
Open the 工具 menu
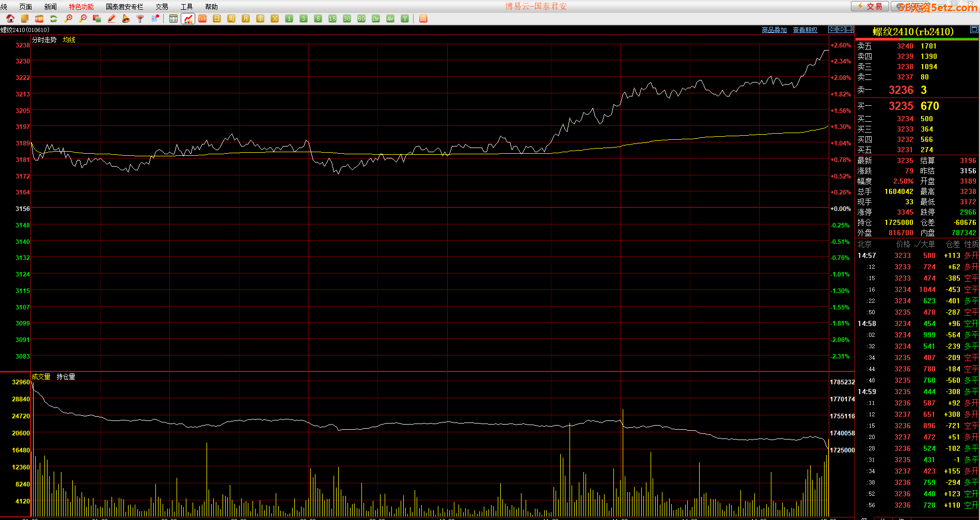tap(186, 7)
